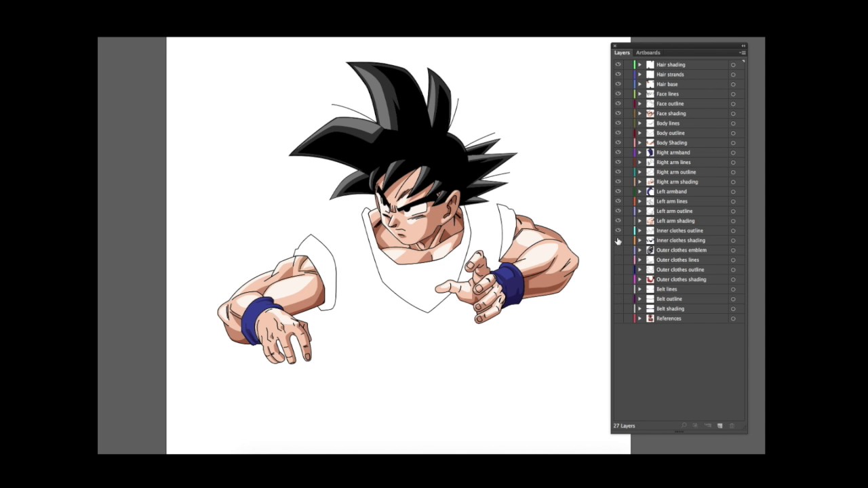Click purple color bar of Right armband layer
This screenshot has height=488, width=868.
click(635, 152)
